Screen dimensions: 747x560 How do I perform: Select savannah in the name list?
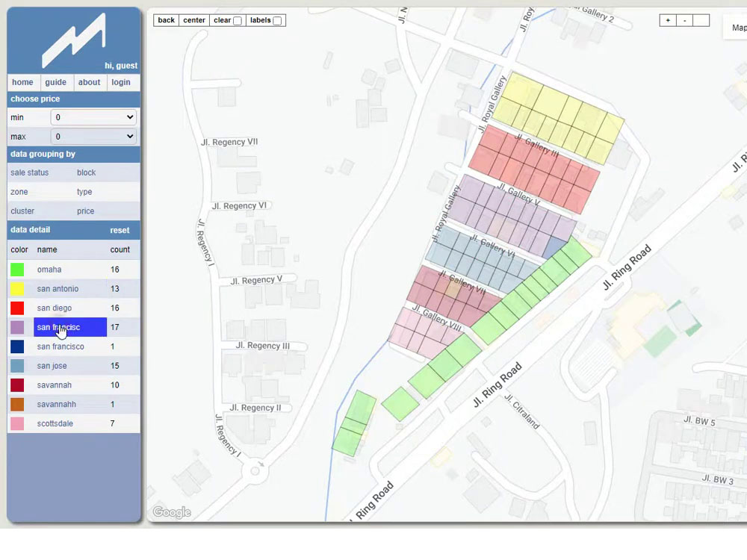pos(55,385)
